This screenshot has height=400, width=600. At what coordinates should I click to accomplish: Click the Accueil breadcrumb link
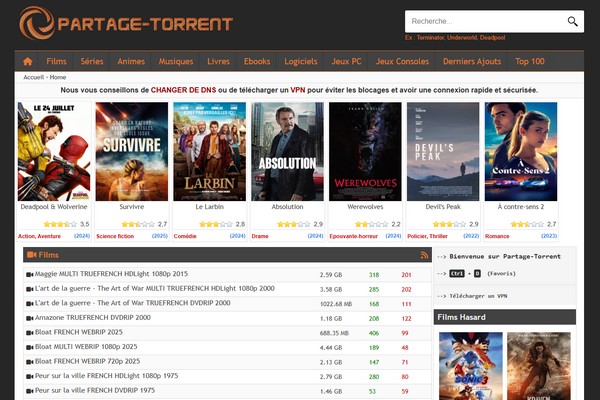[x=34, y=77]
